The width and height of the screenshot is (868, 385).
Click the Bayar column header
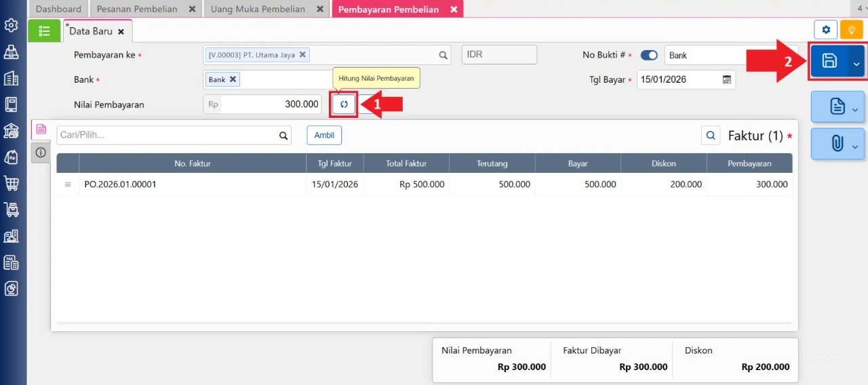(x=578, y=163)
